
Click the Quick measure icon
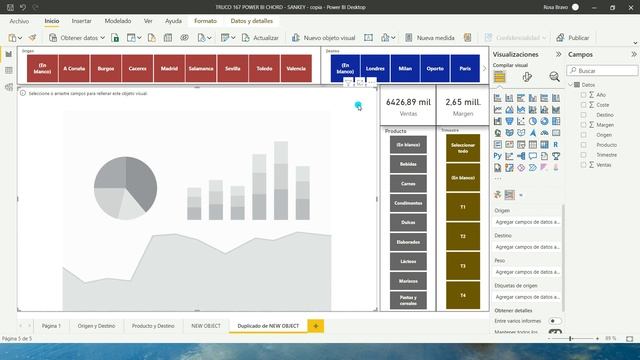click(x=467, y=38)
